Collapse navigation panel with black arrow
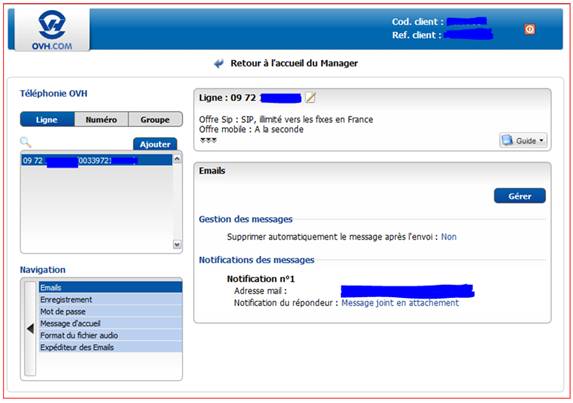 [30, 328]
